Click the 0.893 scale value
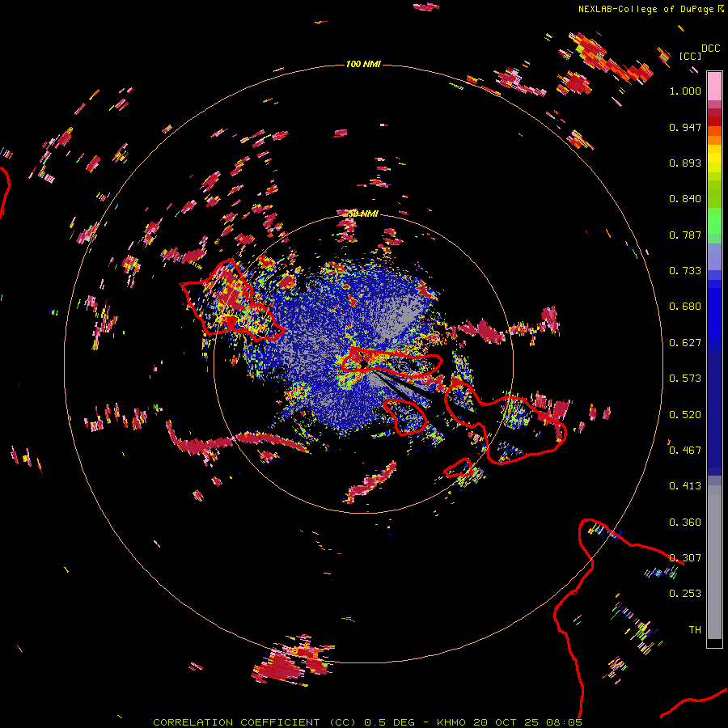728x728 pixels. click(x=685, y=163)
